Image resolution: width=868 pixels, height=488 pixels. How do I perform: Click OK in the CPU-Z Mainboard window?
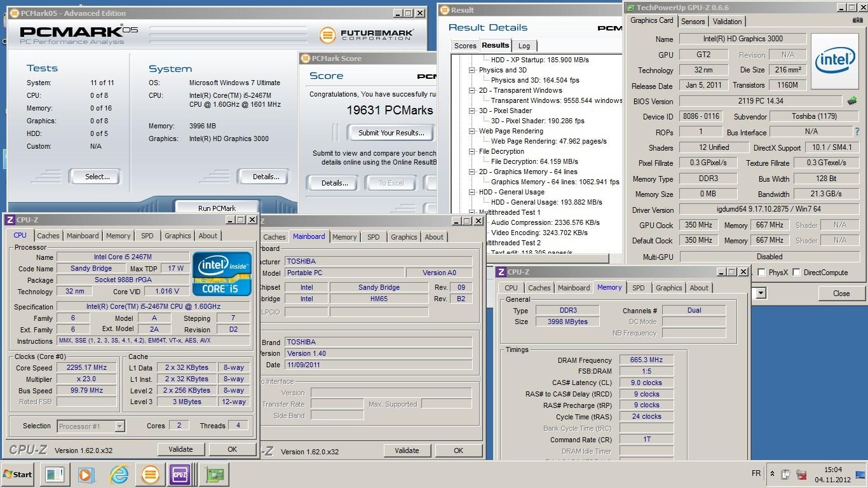pyautogui.click(x=458, y=451)
